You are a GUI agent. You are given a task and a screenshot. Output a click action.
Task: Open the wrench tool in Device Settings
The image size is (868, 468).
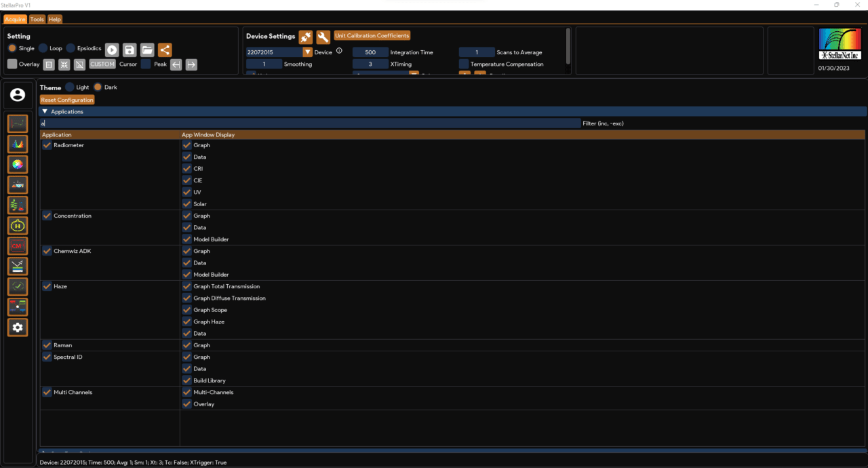click(x=323, y=36)
